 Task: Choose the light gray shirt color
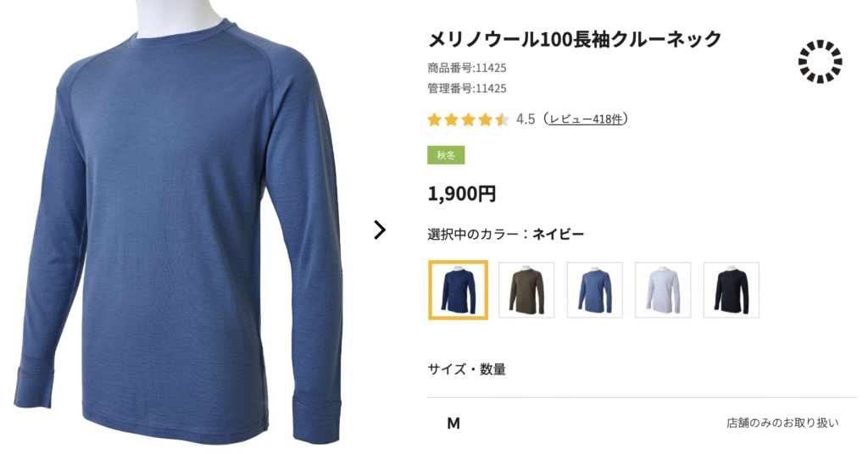point(663,291)
